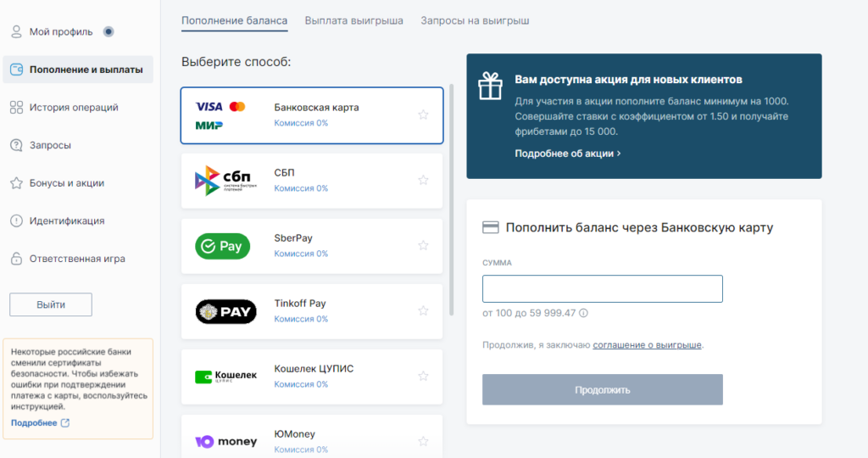The height and width of the screenshot is (458, 868).
Task: Click Комиссия 0% under SberPay
Action: 301,254
